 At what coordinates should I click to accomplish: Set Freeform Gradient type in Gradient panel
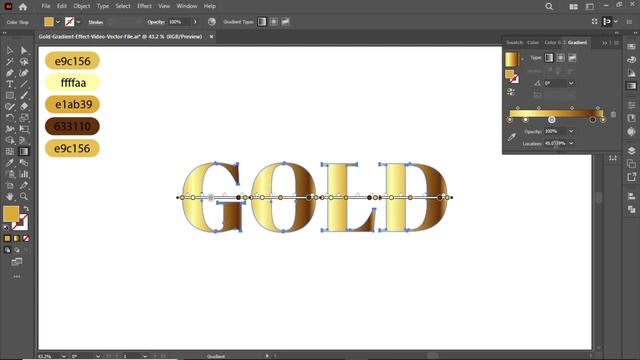click(x=572, y=58)
